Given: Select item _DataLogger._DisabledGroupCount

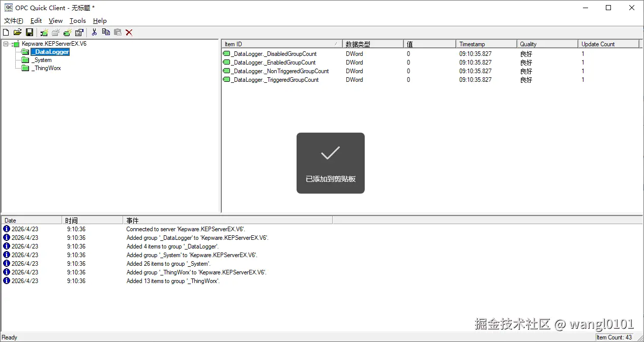Looking at the screenshot, I should coord(274,54).
